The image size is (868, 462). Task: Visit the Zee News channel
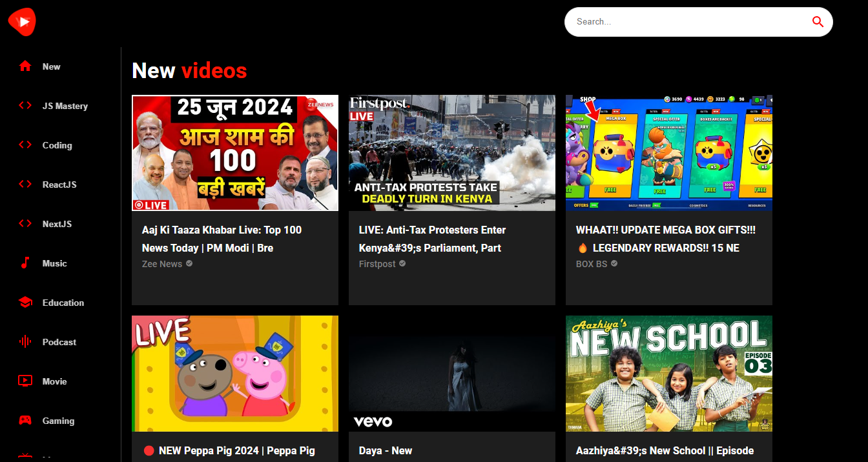coord(162,264)
